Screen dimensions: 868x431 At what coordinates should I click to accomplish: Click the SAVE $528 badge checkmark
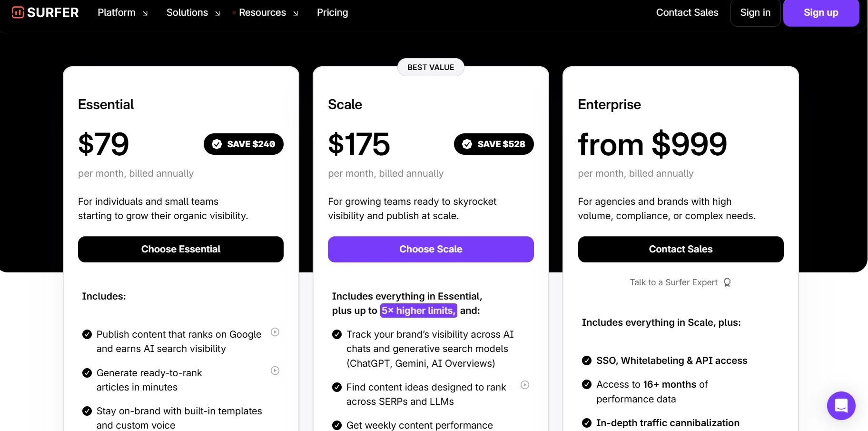point(467,144)
